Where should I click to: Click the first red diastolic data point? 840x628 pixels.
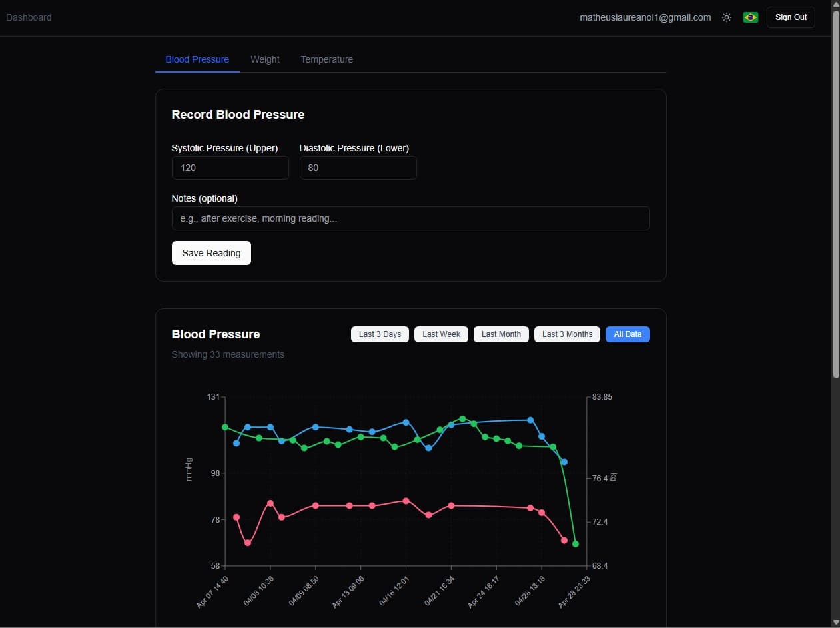coord(236,517)
